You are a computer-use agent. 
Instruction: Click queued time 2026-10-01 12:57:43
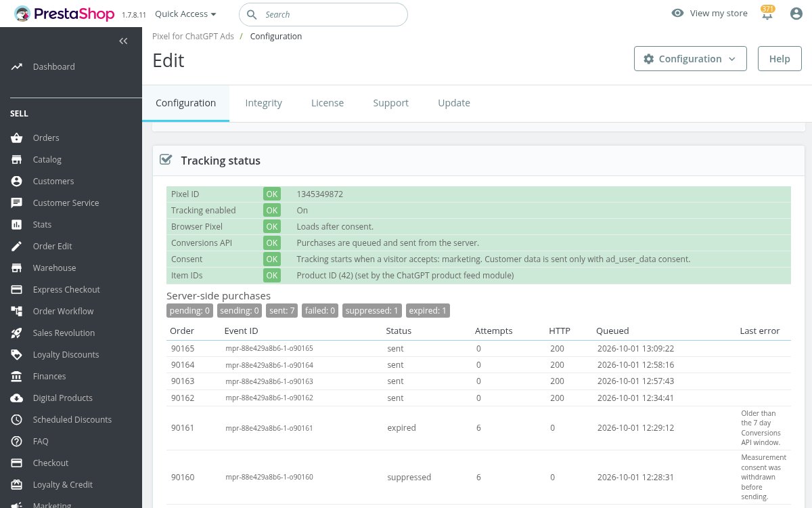[x=635, y=381]
